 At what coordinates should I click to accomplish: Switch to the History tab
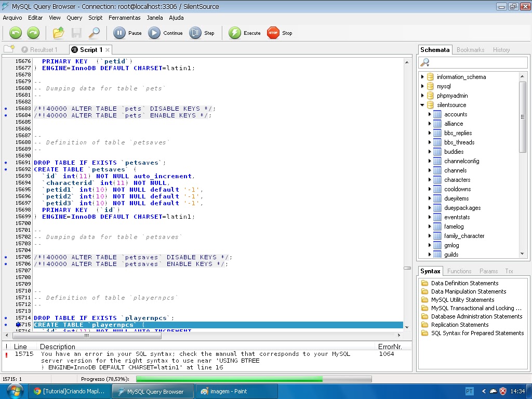[501, 50]
